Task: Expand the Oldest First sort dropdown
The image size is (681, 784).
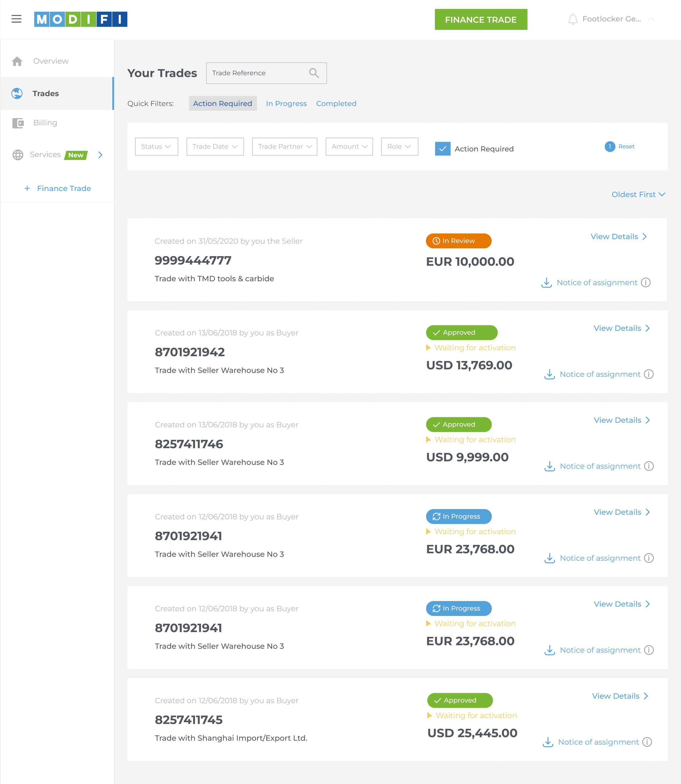Action: point(638,194)
